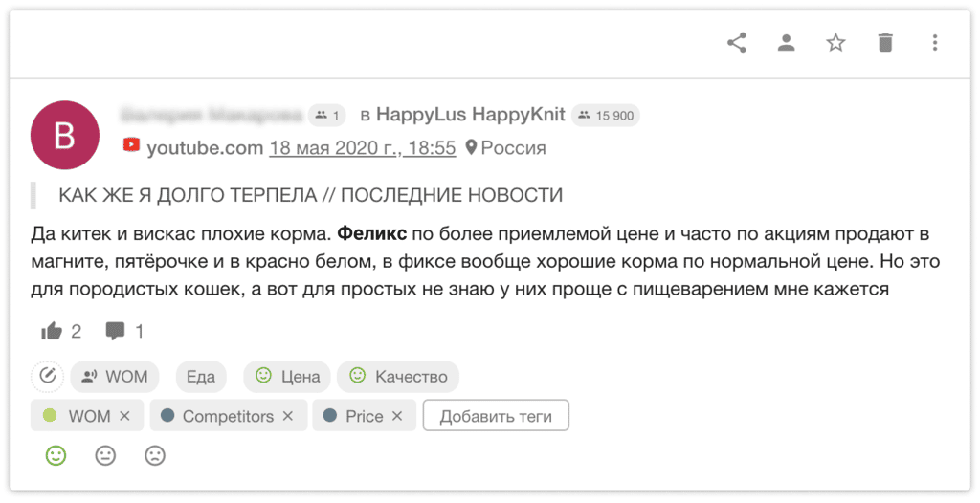The width and height of the screenshot is (980, 503).
Task: Mark mention with the star icon
Action: point(835,42)
